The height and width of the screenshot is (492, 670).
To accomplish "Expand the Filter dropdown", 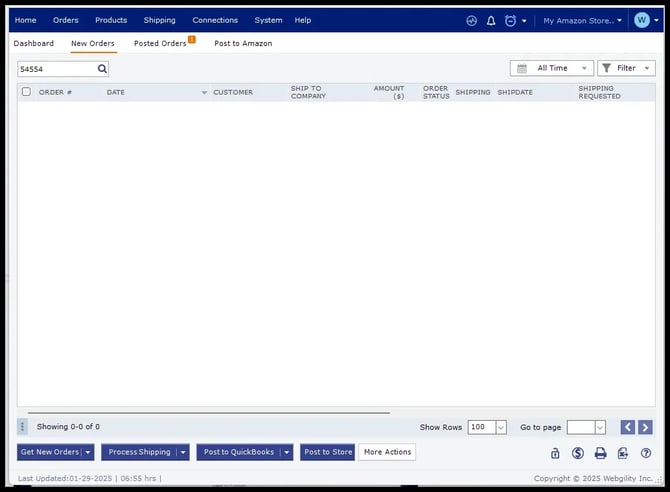I will (626, 68).
